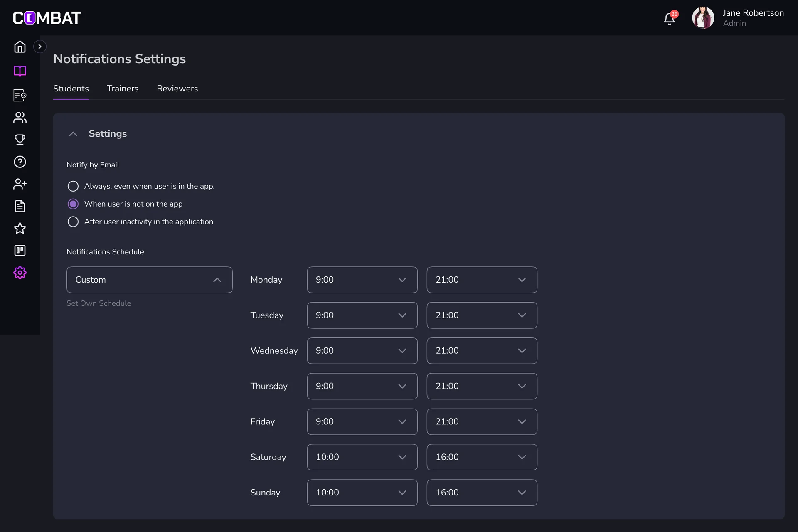This screenshot has width=798, height=532.
Task: Open the notifications bell
Action: 669,19
